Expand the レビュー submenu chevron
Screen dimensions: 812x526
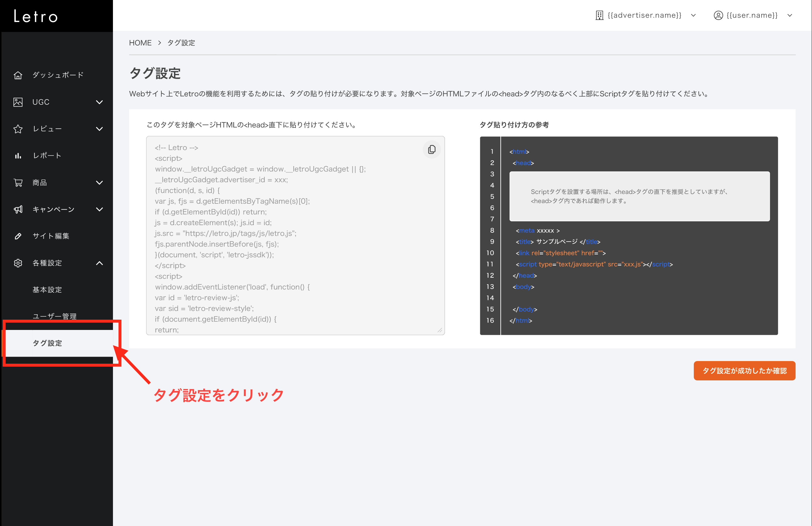[99, 129]
